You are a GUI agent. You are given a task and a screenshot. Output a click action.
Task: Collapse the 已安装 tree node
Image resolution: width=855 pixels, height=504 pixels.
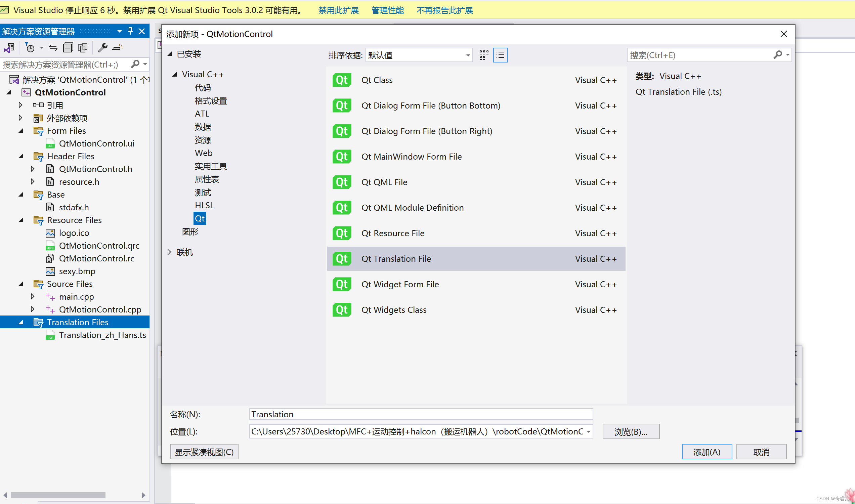click(x=169, y=54)
